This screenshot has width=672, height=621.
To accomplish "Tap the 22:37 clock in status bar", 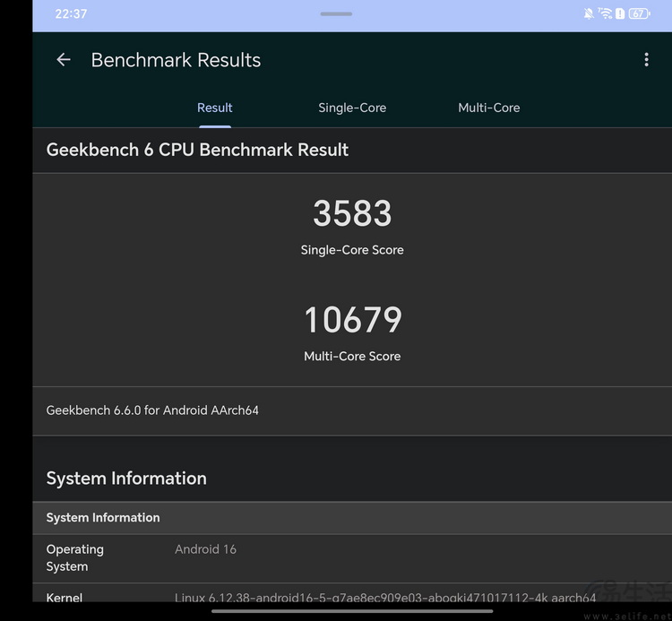I will point(71,13).
